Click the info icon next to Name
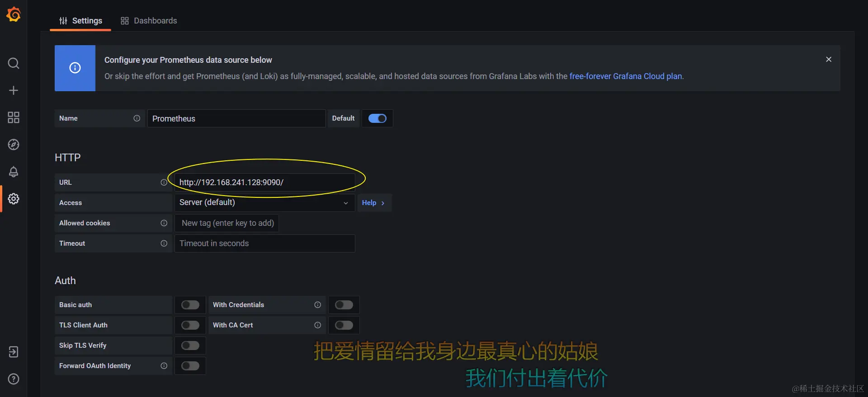Screen dimensions: 868x397 [137, 118]
